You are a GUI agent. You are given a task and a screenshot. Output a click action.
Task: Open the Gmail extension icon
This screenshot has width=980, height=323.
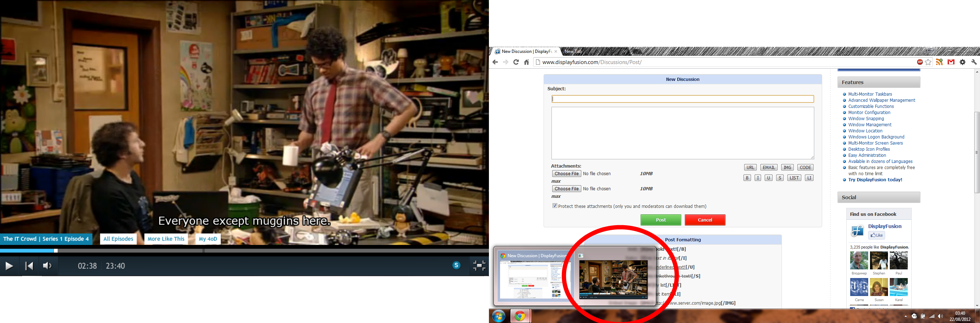pyautogui.click(x=951, y=62)
